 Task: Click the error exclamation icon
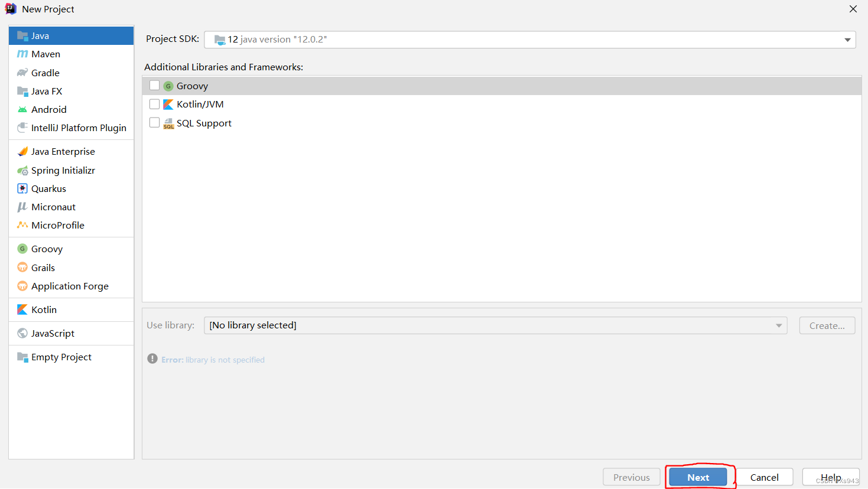tap(152, 358)
